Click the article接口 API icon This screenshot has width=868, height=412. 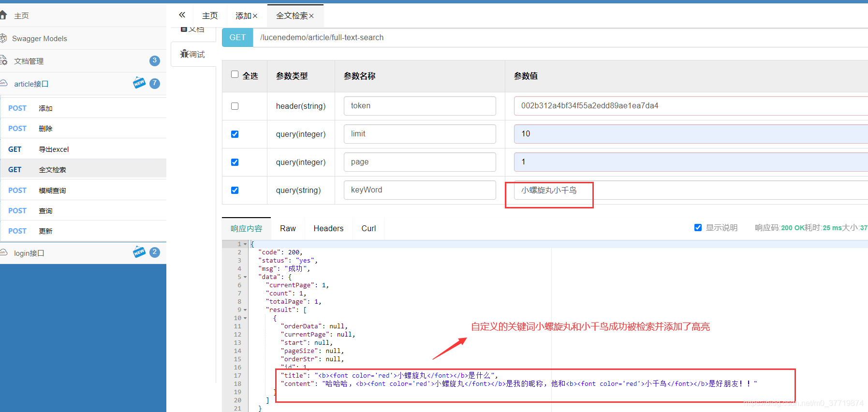click(x=3, y=83)
